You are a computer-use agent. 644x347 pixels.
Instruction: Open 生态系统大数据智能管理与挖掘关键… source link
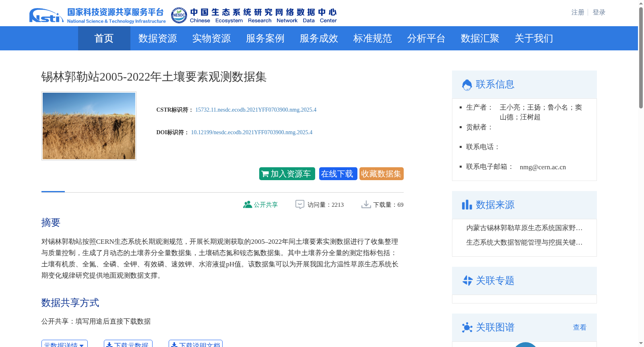point(524,243)
